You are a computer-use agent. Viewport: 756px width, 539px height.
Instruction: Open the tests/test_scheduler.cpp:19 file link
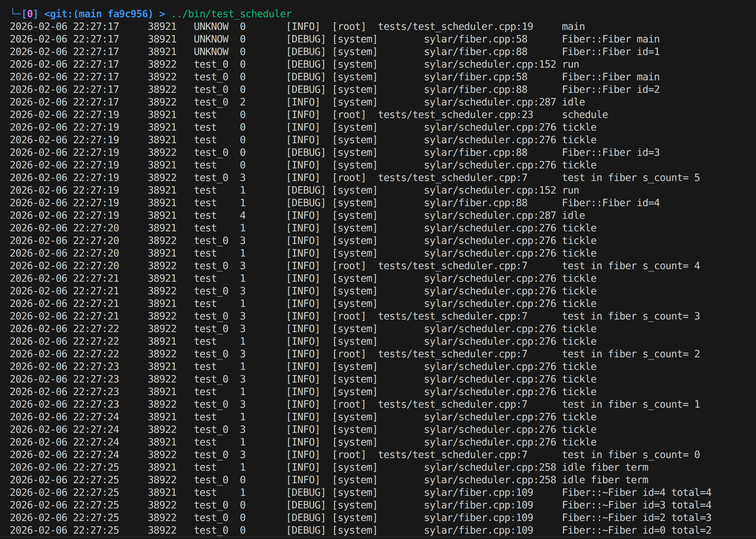point(455,27)
